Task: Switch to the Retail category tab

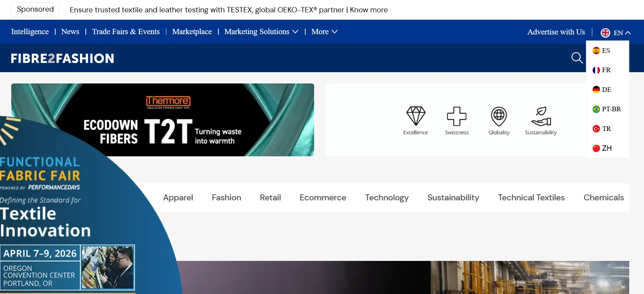Action: tap(270, 198)
